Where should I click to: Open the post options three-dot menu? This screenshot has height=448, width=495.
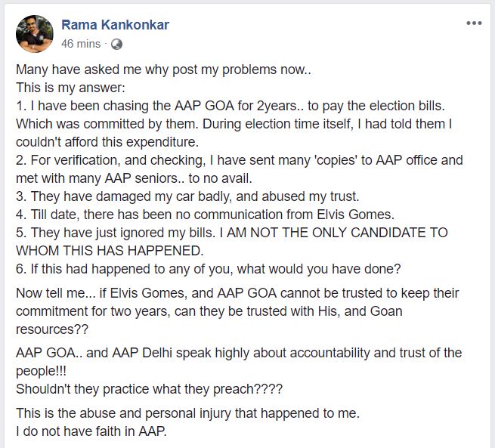click(x=474, y=23)
